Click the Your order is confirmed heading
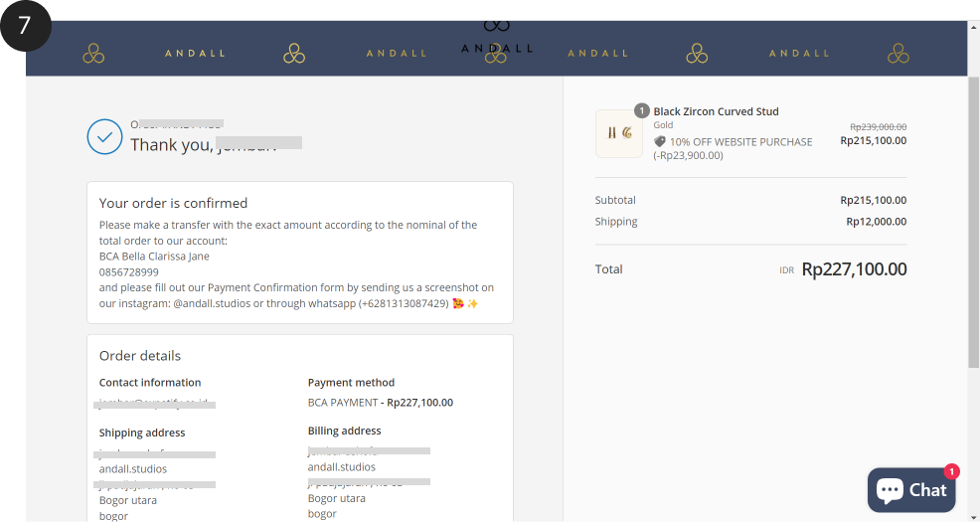Image resolution: width=980 pixels, height=522 pixels. [x=173, y=203]
